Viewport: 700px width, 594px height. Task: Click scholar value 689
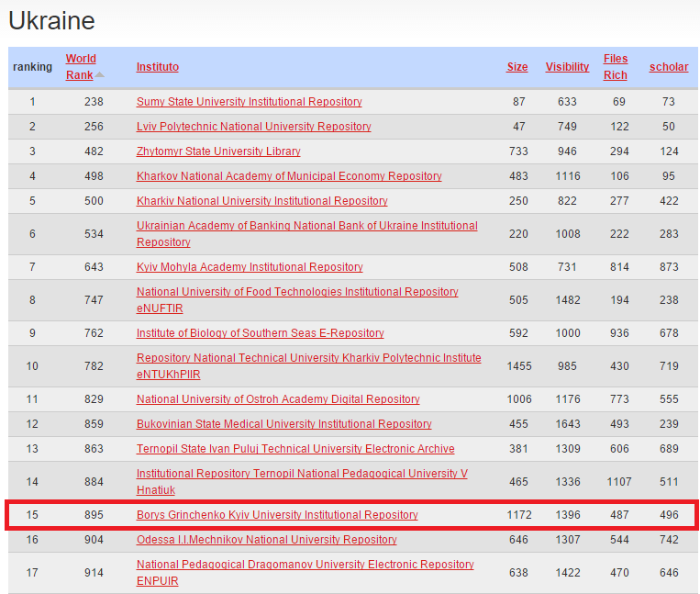pyautogui.click(x=669, y=449)
